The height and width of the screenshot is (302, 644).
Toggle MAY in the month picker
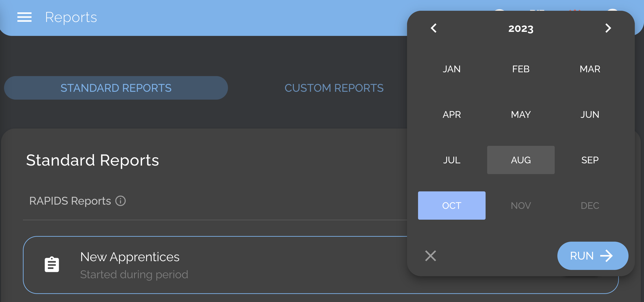(521, 114)
